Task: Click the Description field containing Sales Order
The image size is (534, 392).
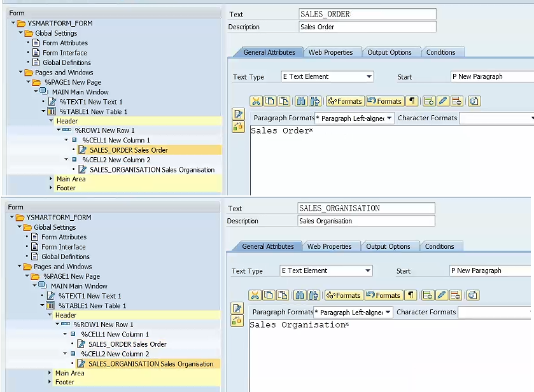Action: 367,27
